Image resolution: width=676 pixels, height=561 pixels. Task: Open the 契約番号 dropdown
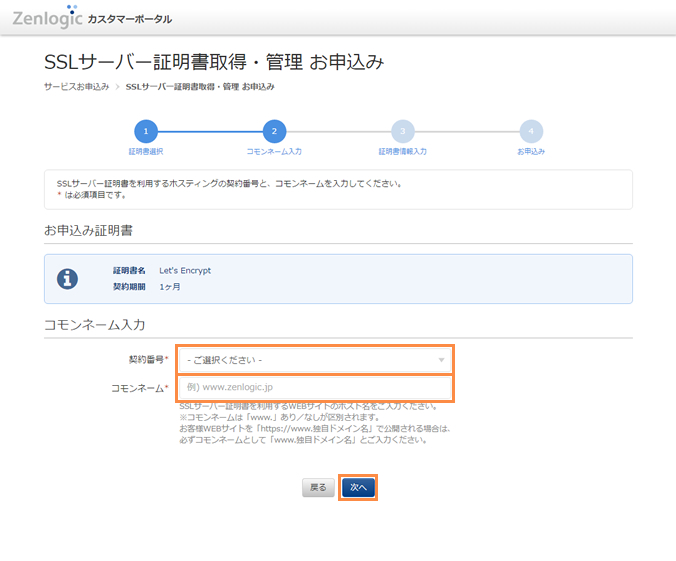pyautogui.click(x=315, y=360)
